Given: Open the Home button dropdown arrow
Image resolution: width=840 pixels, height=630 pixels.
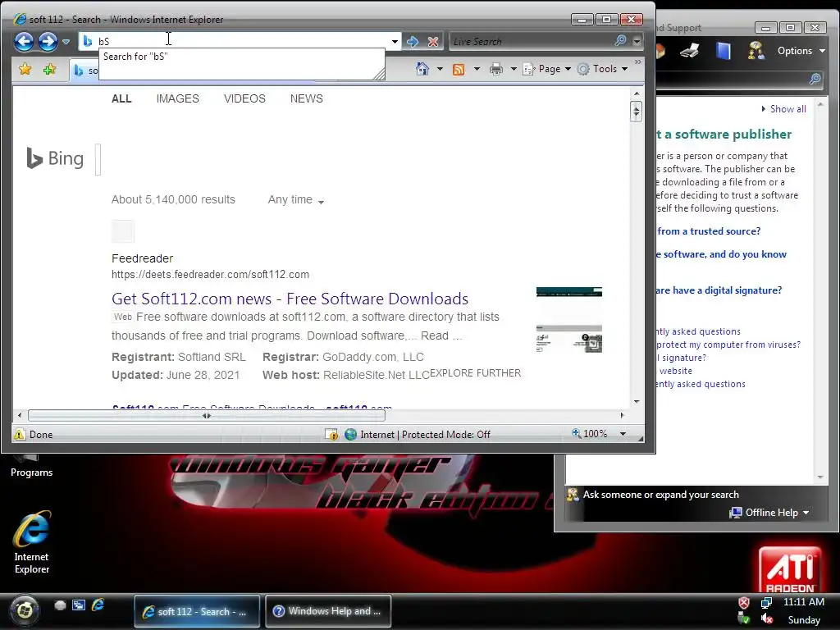Looking at the screenshot, I should pos(440,69).
